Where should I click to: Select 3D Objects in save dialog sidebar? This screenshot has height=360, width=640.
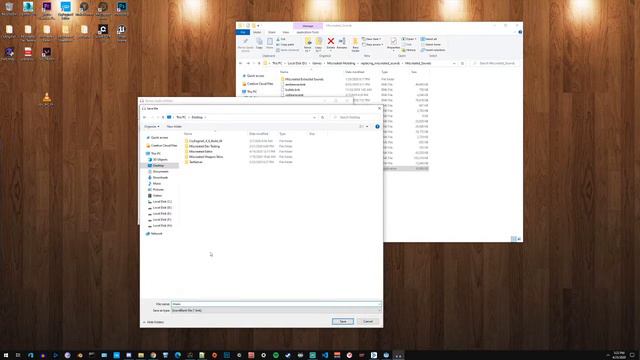coord(158,160)
